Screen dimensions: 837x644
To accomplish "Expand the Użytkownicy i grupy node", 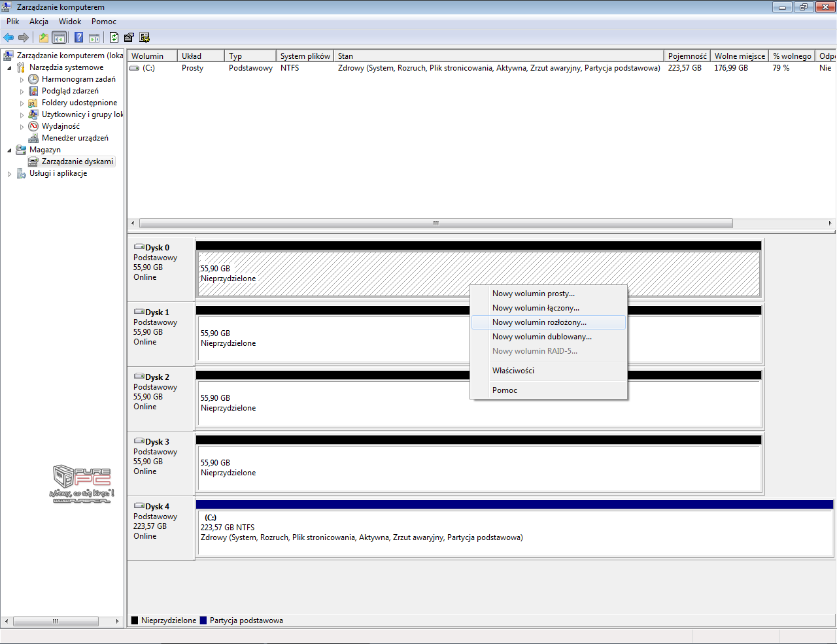I will click(22, 115).
